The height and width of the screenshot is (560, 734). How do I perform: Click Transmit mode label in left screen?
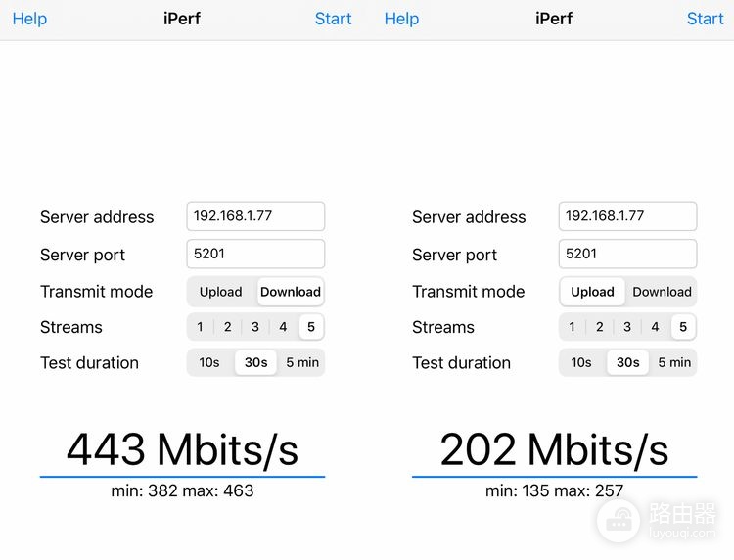[x=97, y=292]
